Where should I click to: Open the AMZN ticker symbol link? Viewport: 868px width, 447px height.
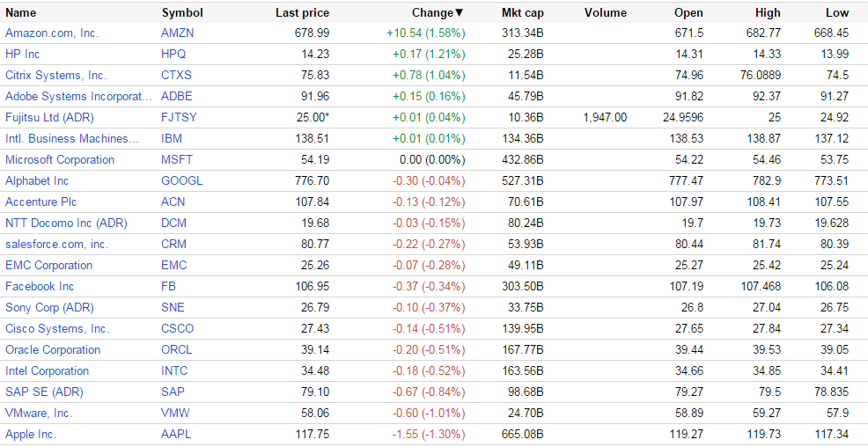coord(177,33)
